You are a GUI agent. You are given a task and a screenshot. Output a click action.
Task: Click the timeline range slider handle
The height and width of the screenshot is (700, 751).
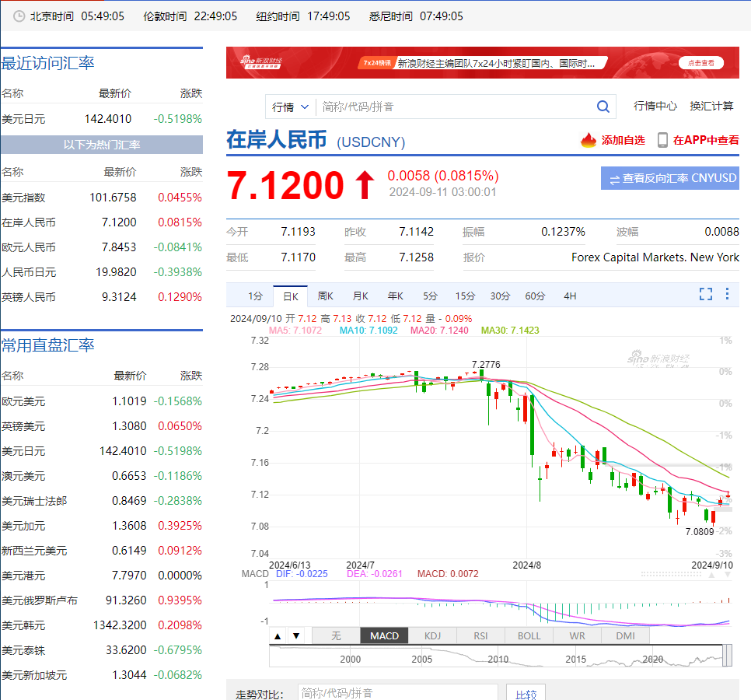click(x=727, y=656)
